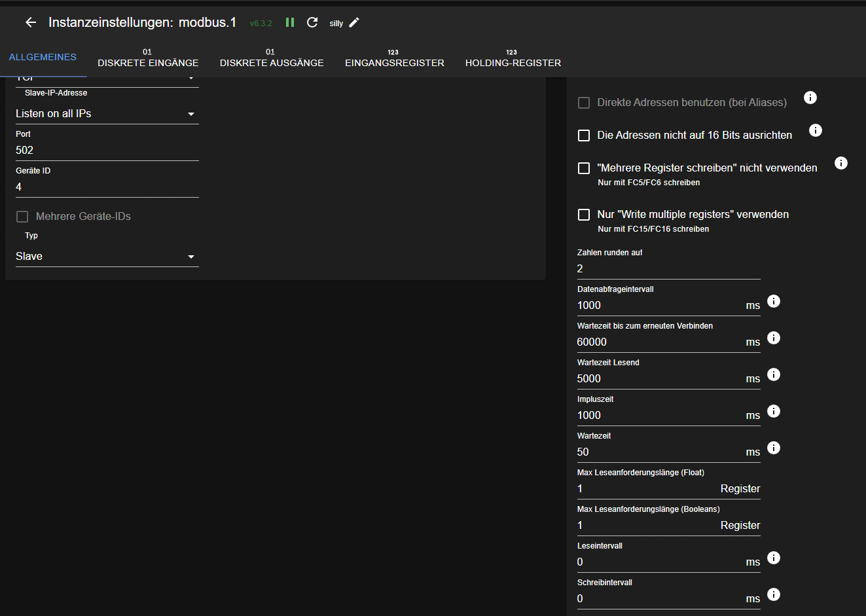Pause the modbus.1 instance
The image size is (866, 616).
coord(290,22)
